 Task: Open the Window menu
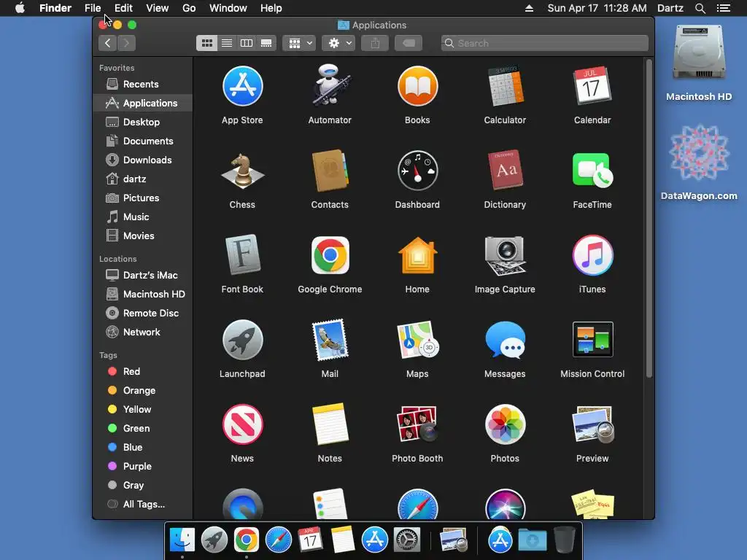pyautogui.click(x=228, y=8)
